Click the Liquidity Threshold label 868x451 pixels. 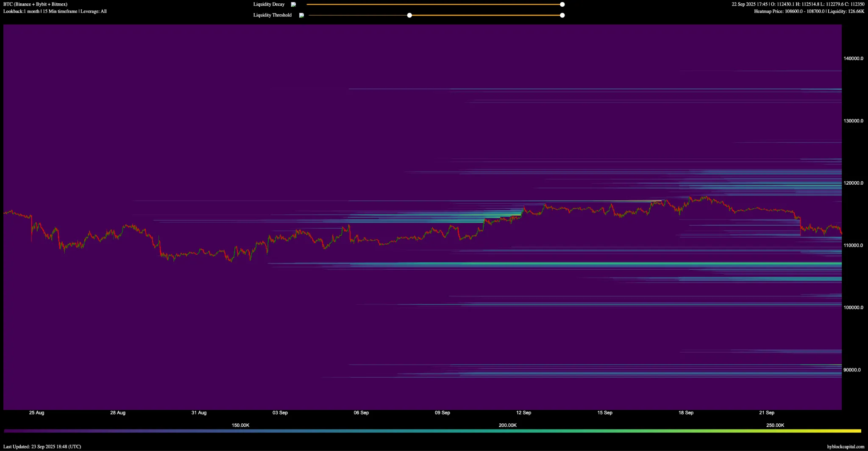click(x=272, y=15)
